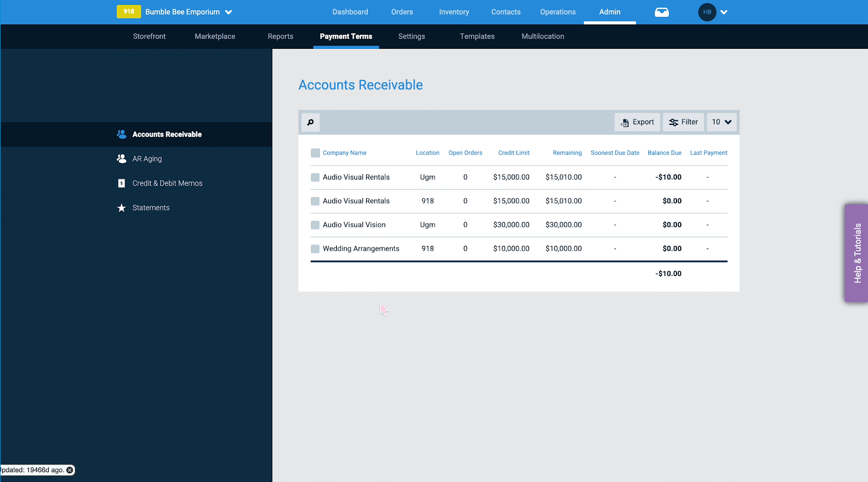The width and height of the screenshot is (868, 482).
Task: Click the Export button
Action: click(637, 122)
